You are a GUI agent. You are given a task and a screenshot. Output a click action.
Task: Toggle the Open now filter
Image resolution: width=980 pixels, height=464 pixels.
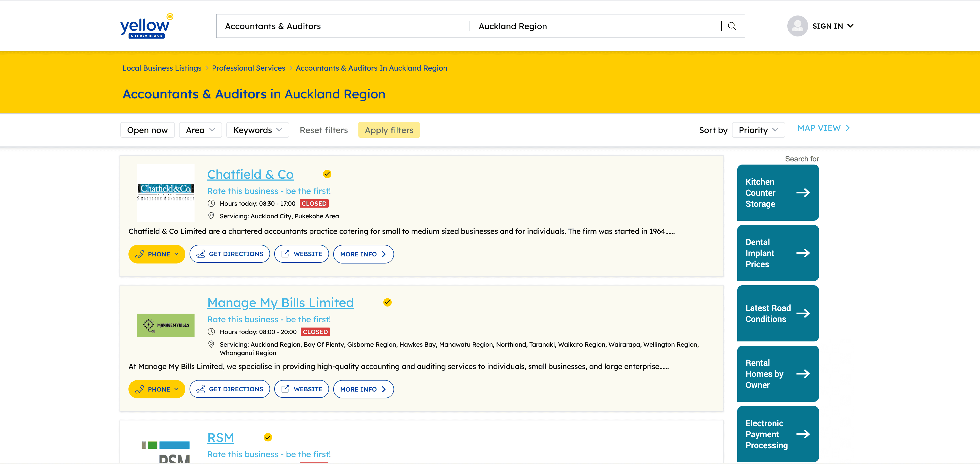(147, 130)
